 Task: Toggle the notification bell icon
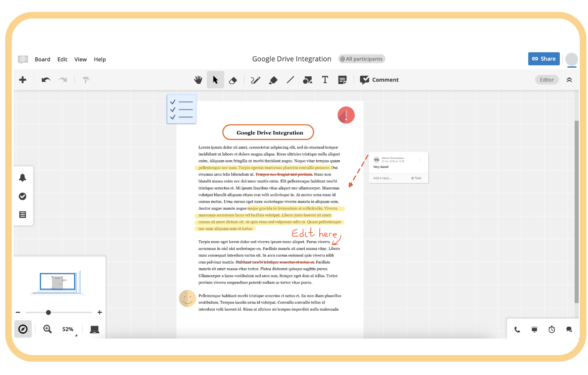(x=22, y=177)
